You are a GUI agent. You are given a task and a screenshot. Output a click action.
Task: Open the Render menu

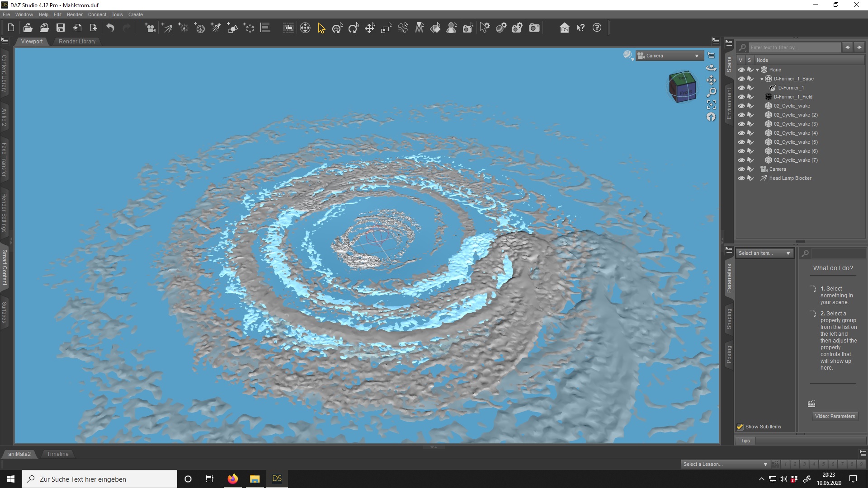75,14
